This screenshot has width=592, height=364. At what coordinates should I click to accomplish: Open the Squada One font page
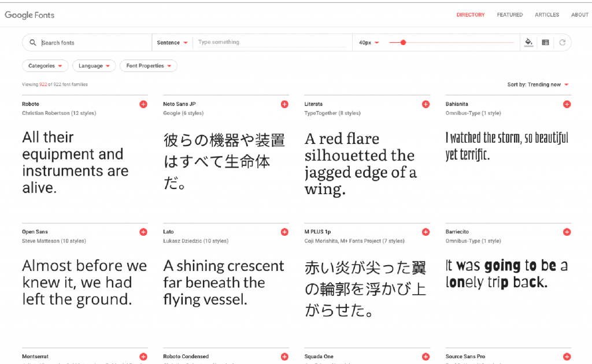319,356
